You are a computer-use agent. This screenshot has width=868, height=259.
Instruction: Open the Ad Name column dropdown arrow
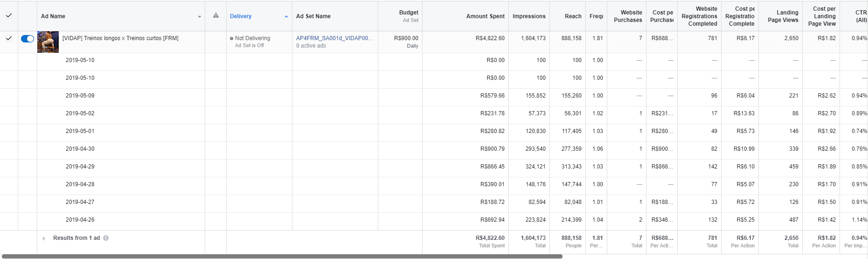[200, 16]
